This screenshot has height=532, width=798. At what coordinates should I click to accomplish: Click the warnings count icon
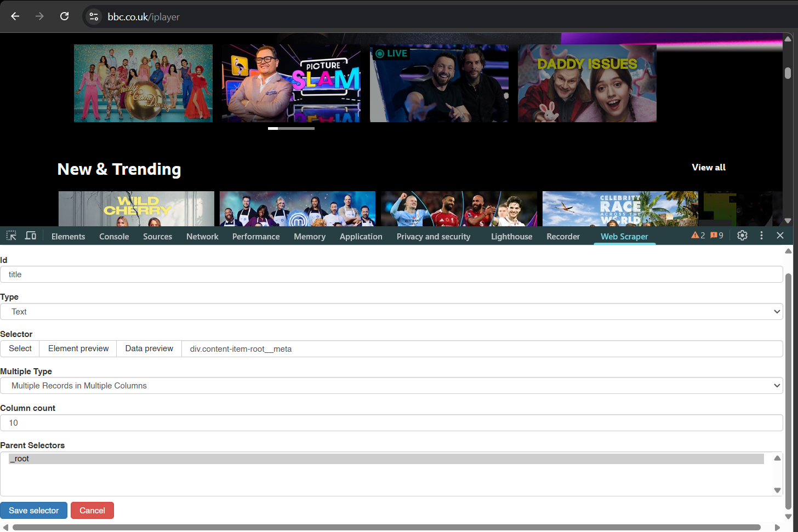(x=698, y=236)
